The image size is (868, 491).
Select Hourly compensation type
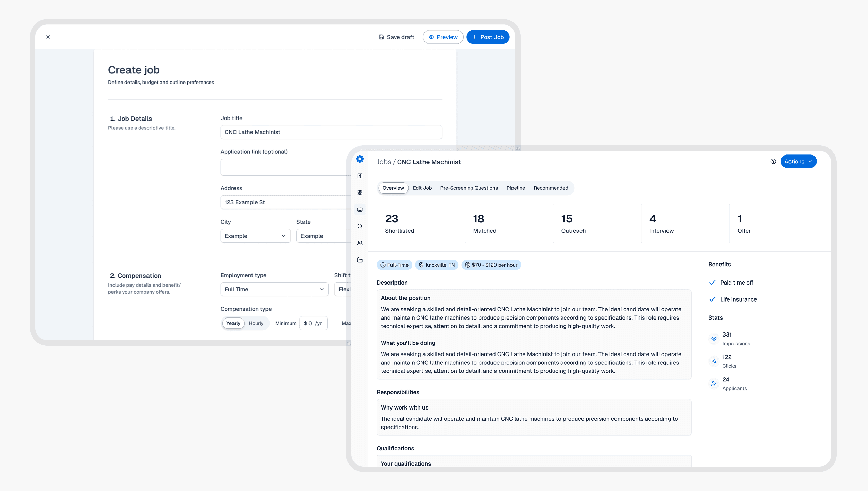pos(256,323)
